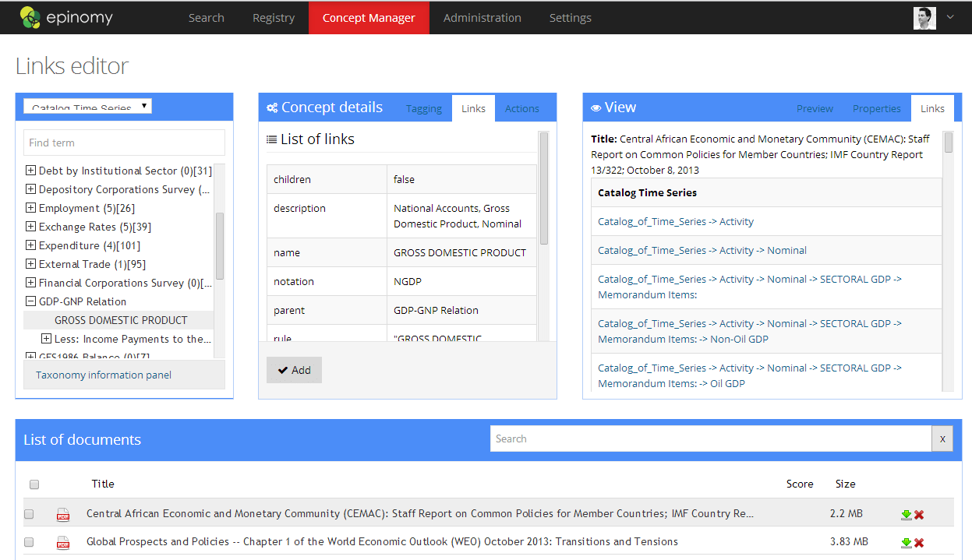The image size is (972, 560).
Task: Check the CEMAC Staff Report checkbox
Action: tap(29, 514)
